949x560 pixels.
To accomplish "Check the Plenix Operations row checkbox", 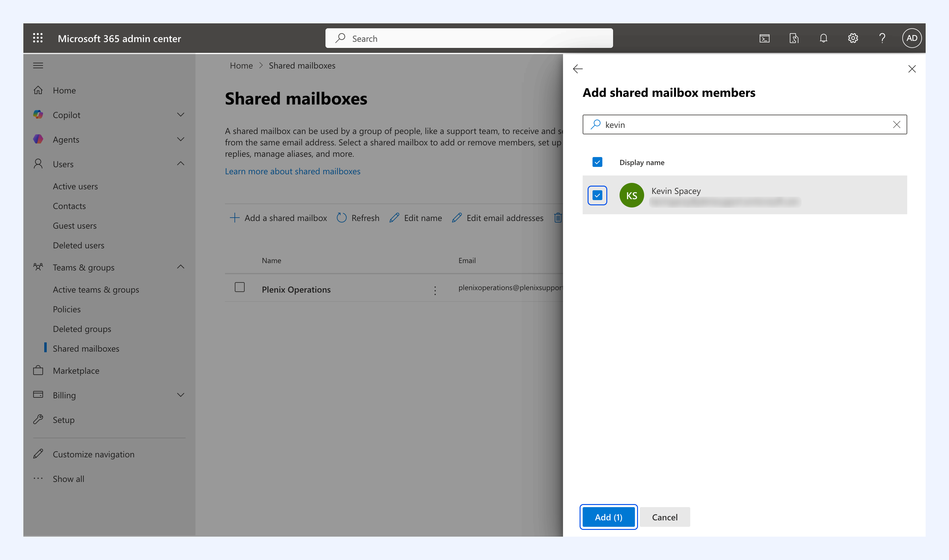I will pyautogui.click(x=239, y=287).
